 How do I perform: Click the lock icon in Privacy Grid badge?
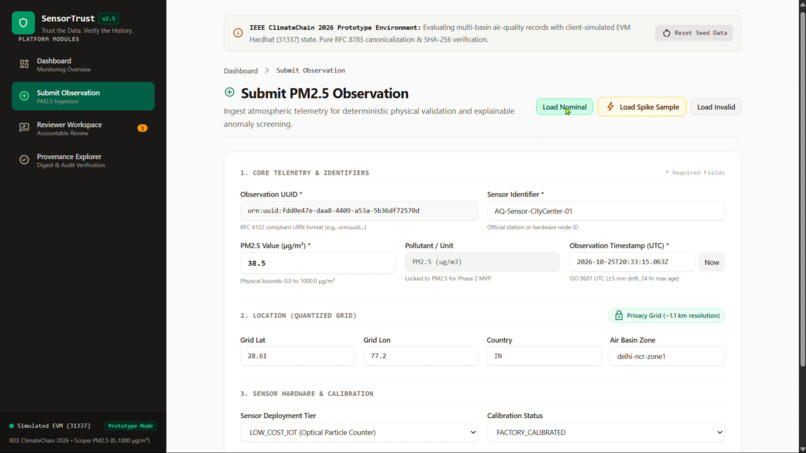pyautogui.click(x=619, y=315)
